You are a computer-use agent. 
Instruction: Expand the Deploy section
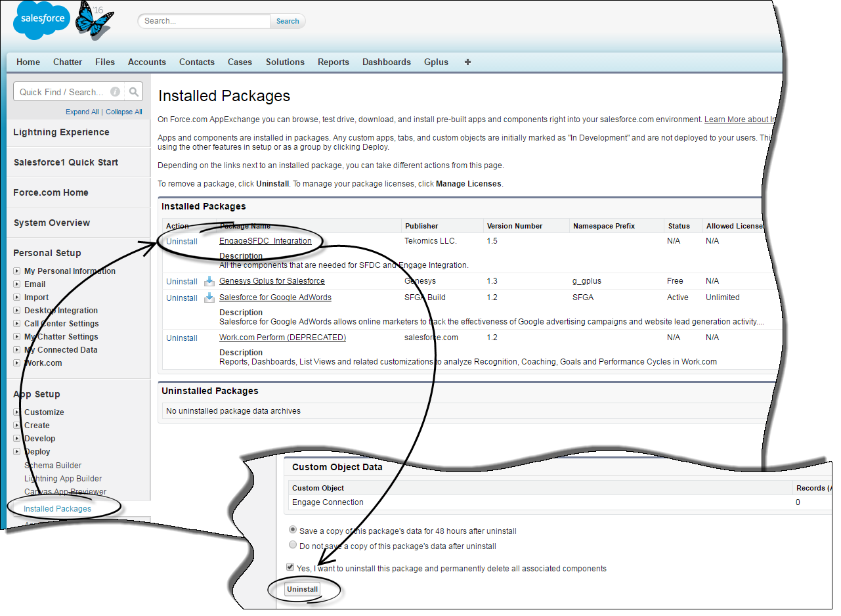17,452
